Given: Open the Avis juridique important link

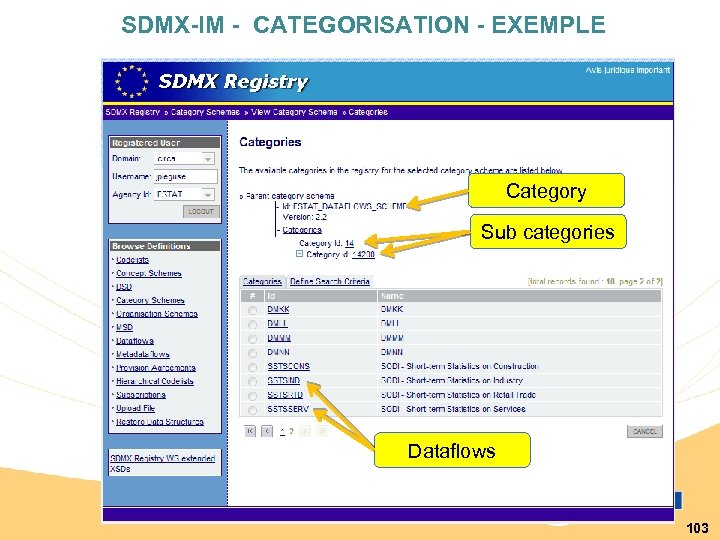Looking at the screenshot, I should tap(627, 70).
